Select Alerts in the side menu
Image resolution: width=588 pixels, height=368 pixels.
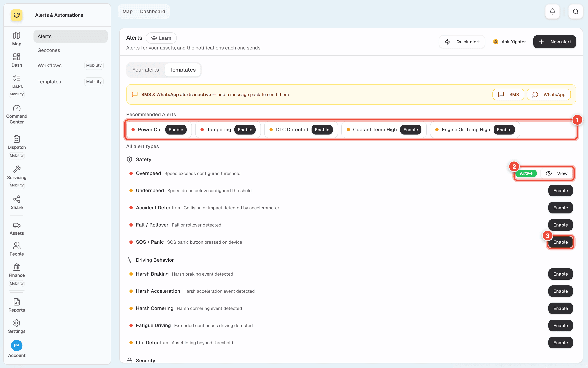click(70, 37)
